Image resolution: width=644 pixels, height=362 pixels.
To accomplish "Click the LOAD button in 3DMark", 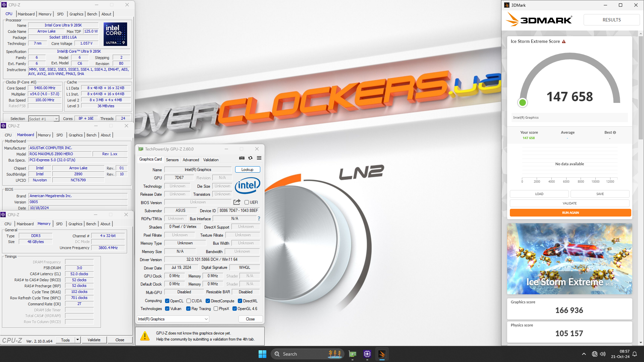I will 539,194.
